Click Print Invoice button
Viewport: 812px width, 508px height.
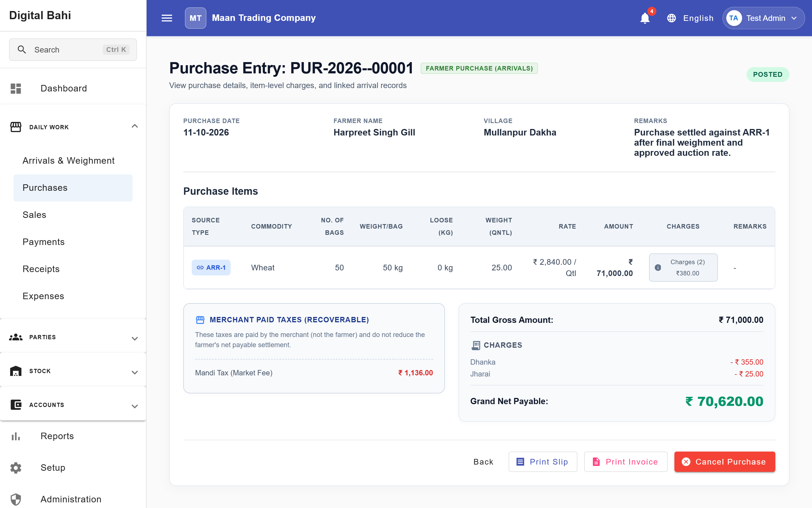coord(625,462)
